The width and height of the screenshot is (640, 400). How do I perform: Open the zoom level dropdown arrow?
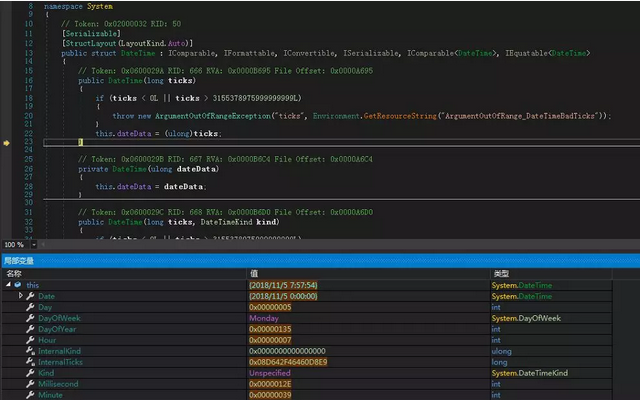(x=34, y=244)
